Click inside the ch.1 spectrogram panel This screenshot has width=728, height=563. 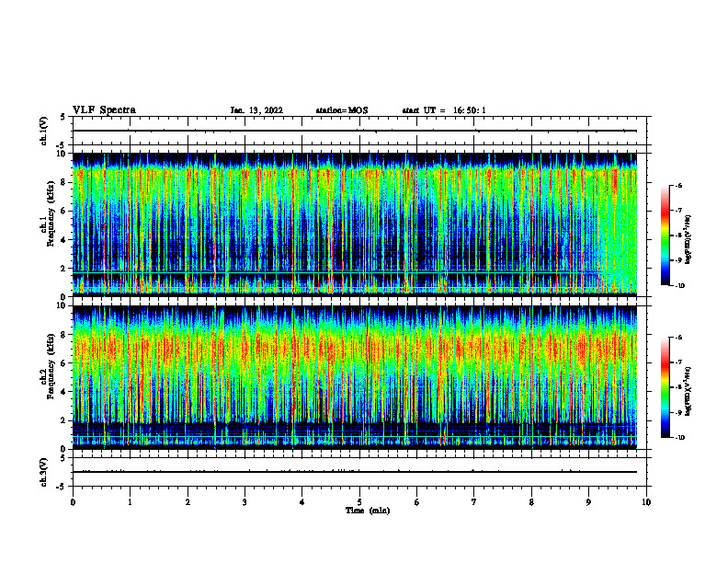[355, 224]
